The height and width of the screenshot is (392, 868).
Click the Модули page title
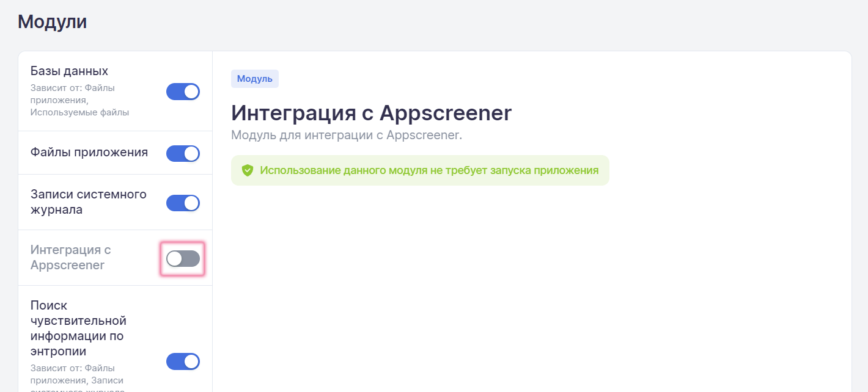[x=52, y=22]
